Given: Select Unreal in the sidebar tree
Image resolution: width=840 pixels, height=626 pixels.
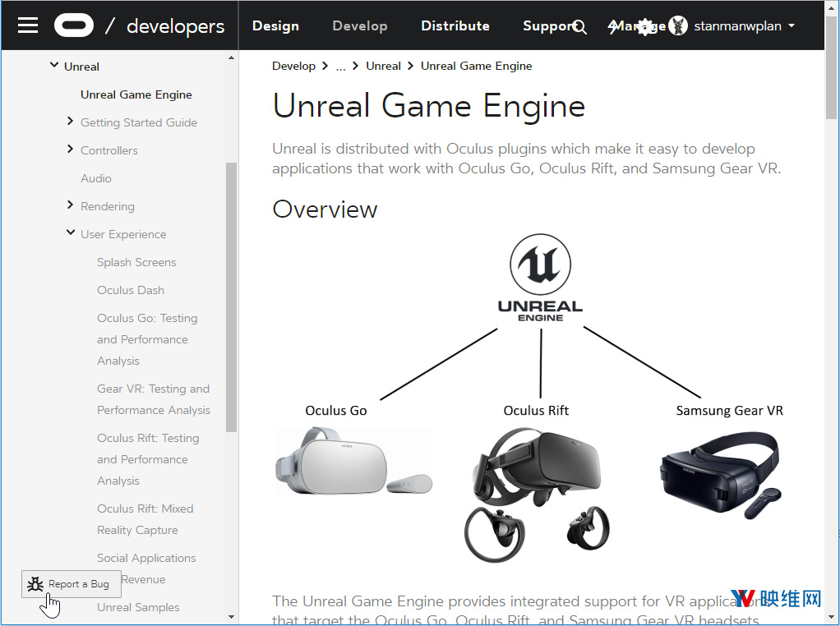Looking at the screenshot, I should [82, 67].
